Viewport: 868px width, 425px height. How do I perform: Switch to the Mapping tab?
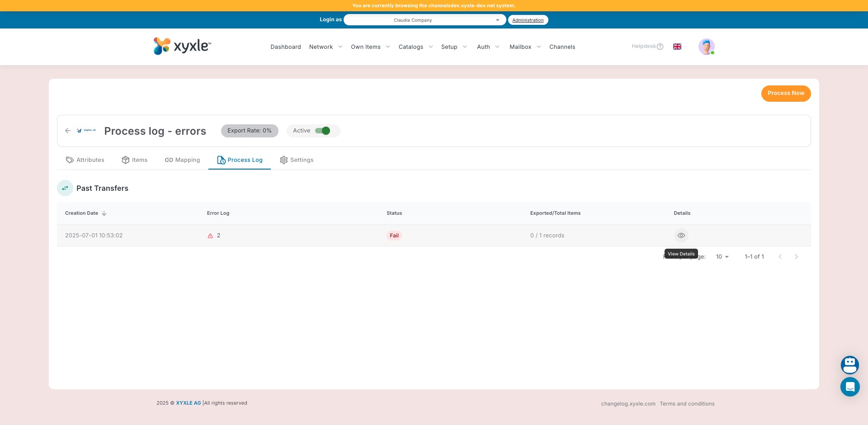182,160
